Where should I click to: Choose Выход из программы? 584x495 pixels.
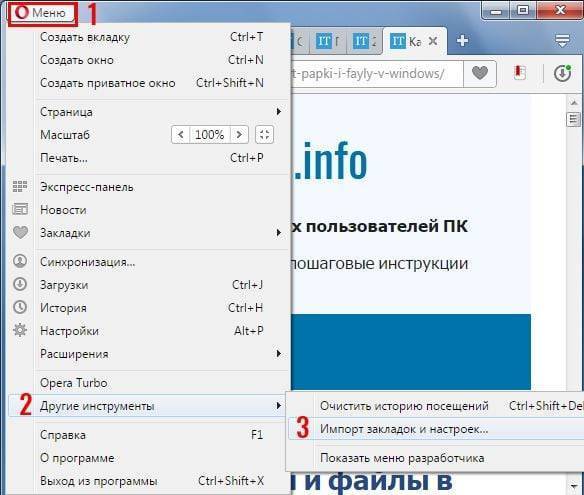click(162, 481)
